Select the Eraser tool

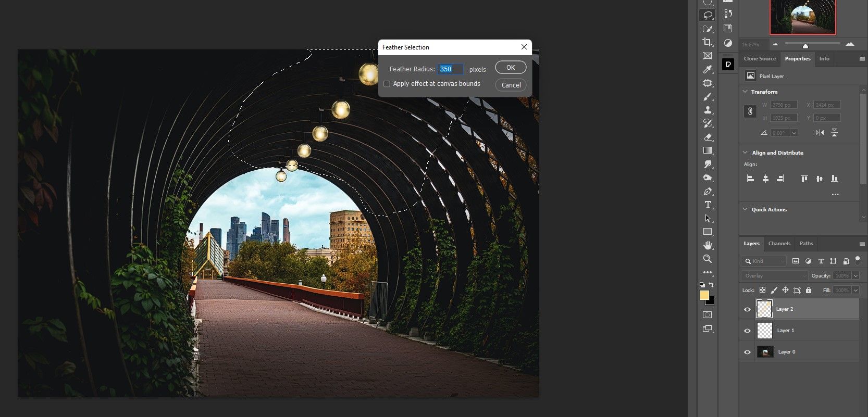tap(708, 137)
